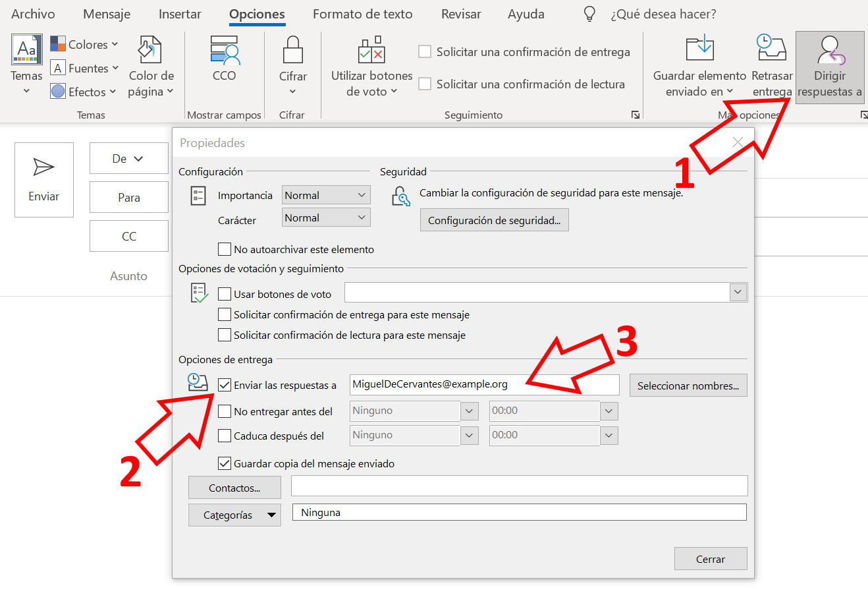Switch to the Insertar ribbon tab
Image resolution: width=868 pixels, height=607 pixels.
[x=180, y=14]
